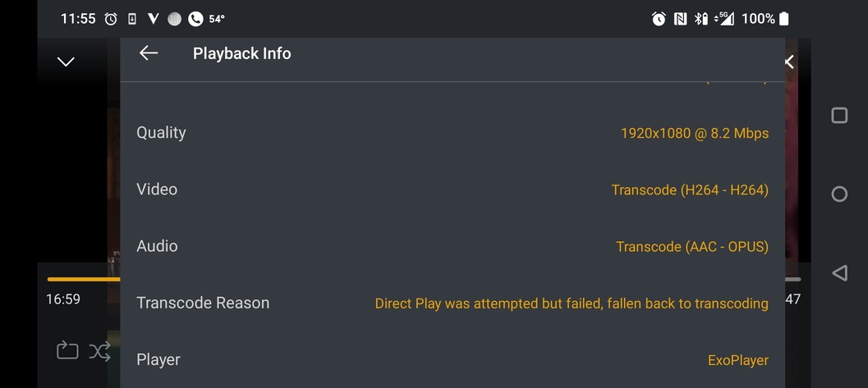Tap the ExoPlayer value
Image resolution: width=868 pixels, height=388 pixels.
point(737,360)
